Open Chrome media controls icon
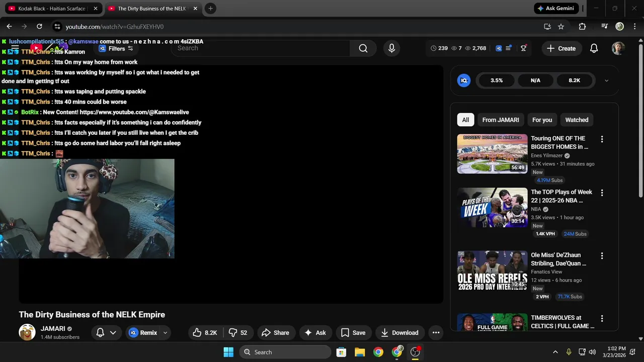Viewport: 644px width, 362px height. click(605, 27)
